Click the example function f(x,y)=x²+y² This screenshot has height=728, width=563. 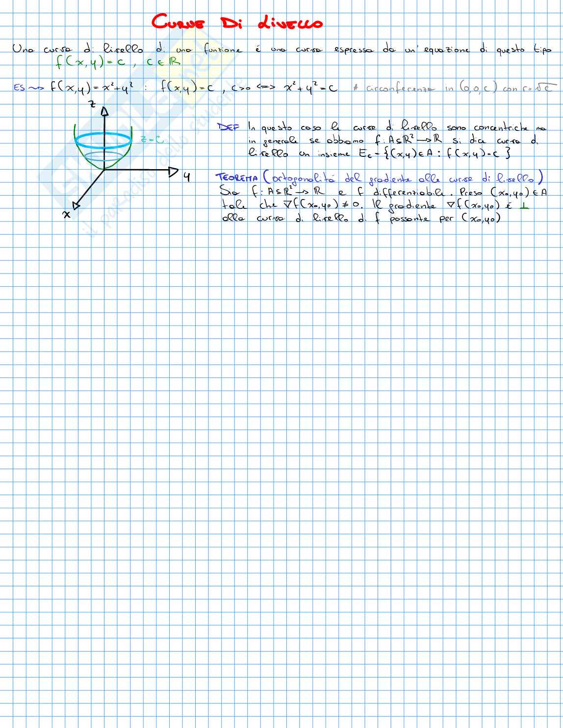[92, 88]
